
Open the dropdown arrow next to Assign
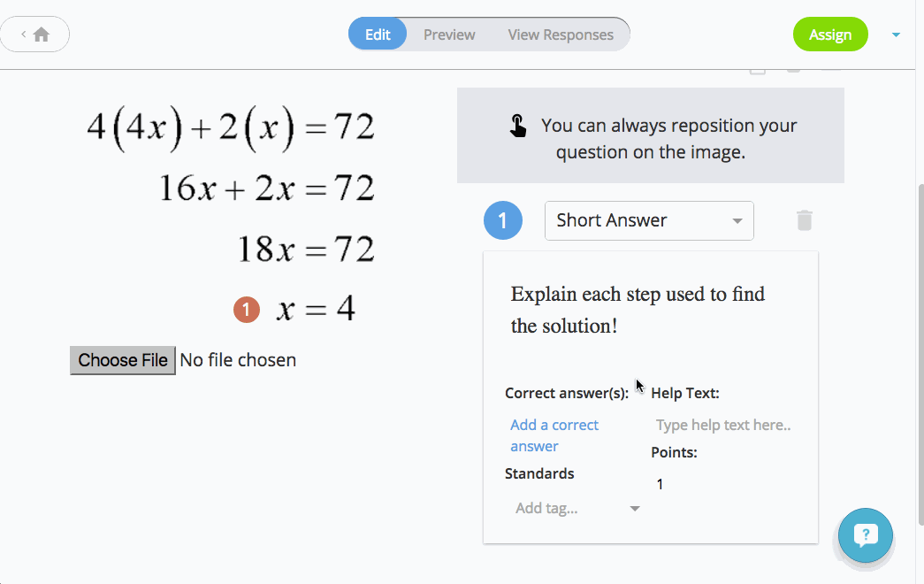click(896, 35)
